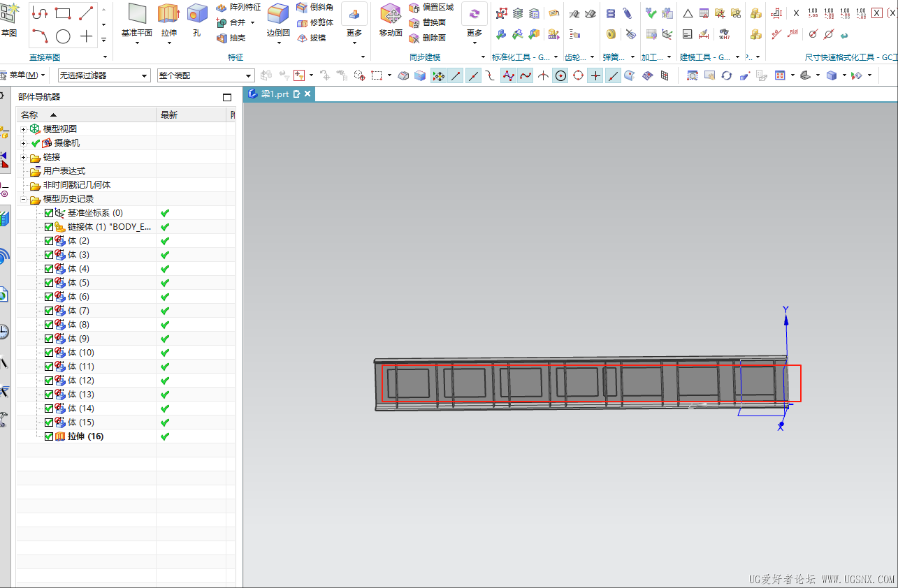Expand the 摄像机 tree node

(x=24, y=143)
